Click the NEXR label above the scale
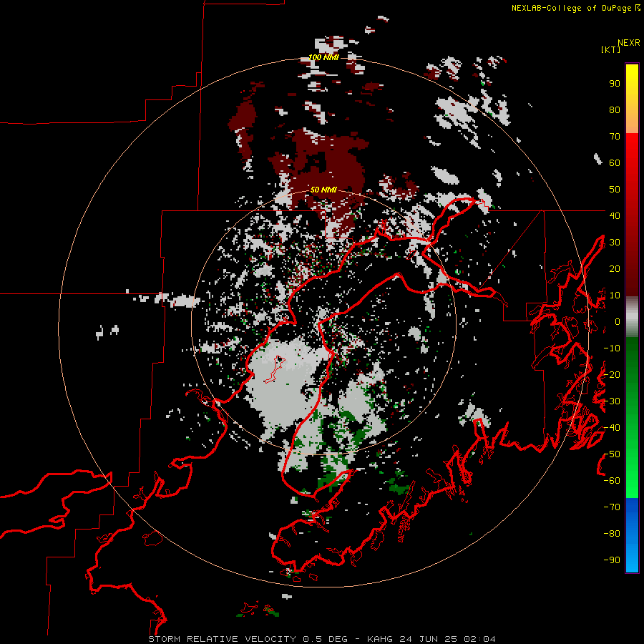644x644 pixels. click(x=629, y=43)
